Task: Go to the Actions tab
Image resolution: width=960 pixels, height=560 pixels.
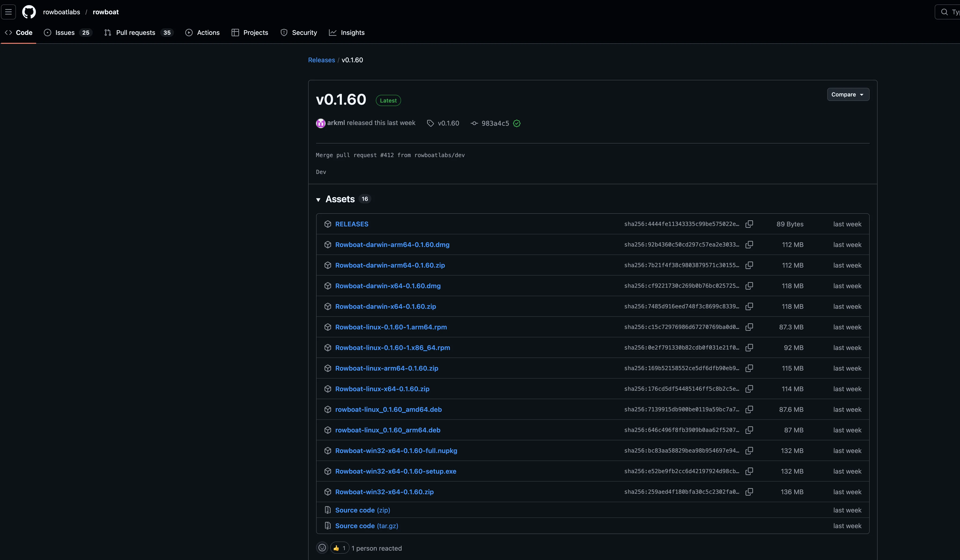Action: (x=208, y=33)
